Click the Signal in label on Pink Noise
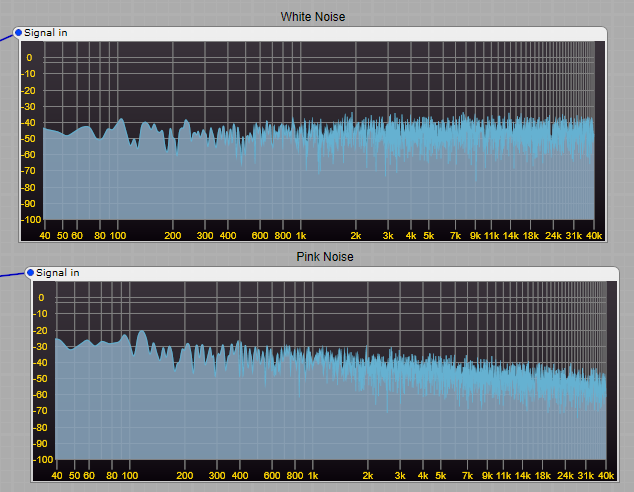The height and width of the screenshot is (492, 634). pos(58,272)
